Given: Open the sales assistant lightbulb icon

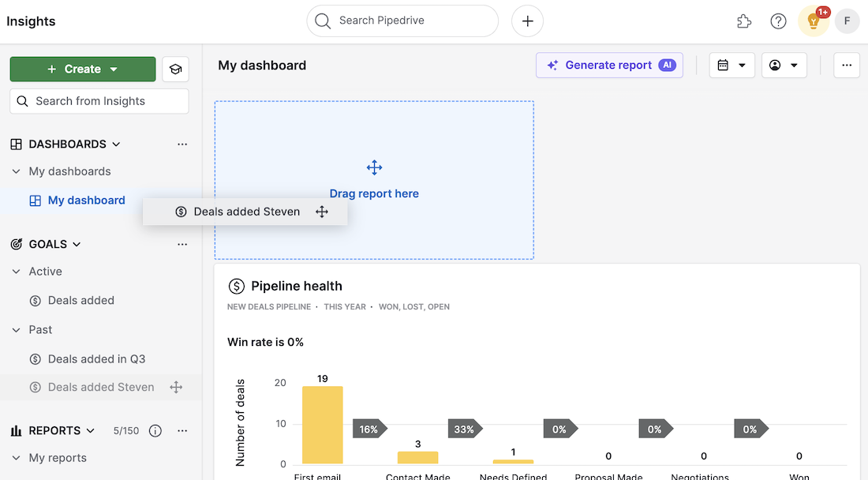Looking at the screenshot, I should [814, 21].
